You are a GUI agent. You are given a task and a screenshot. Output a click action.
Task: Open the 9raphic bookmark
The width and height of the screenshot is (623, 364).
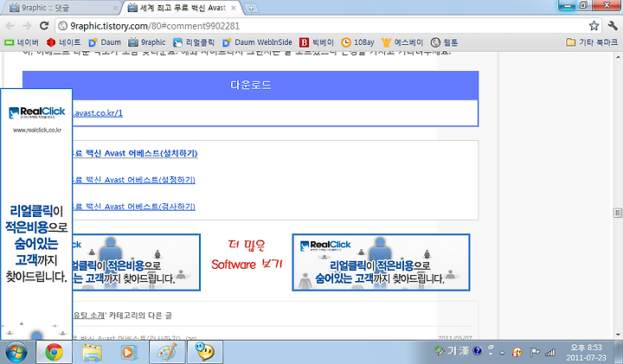pyautogui.click(x=147, y=42)
